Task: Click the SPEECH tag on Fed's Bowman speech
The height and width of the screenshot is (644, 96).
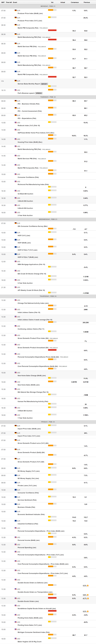Action: pyautogui.click(x=39, y=93)
